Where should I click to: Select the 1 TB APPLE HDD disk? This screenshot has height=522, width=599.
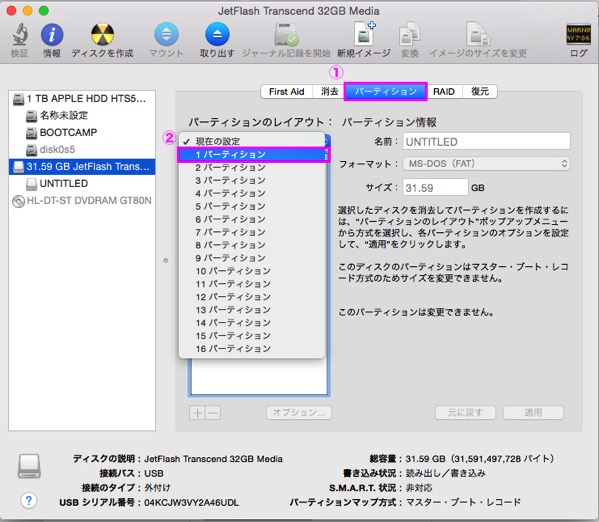[82, 99]
